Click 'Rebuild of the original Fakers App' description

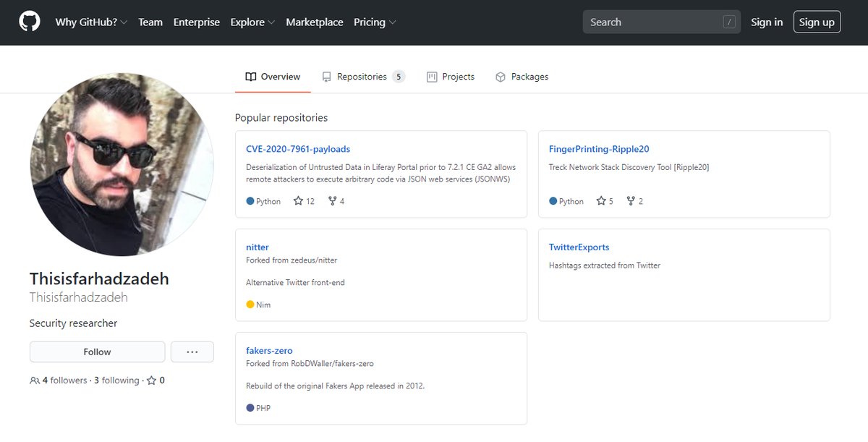335,386
